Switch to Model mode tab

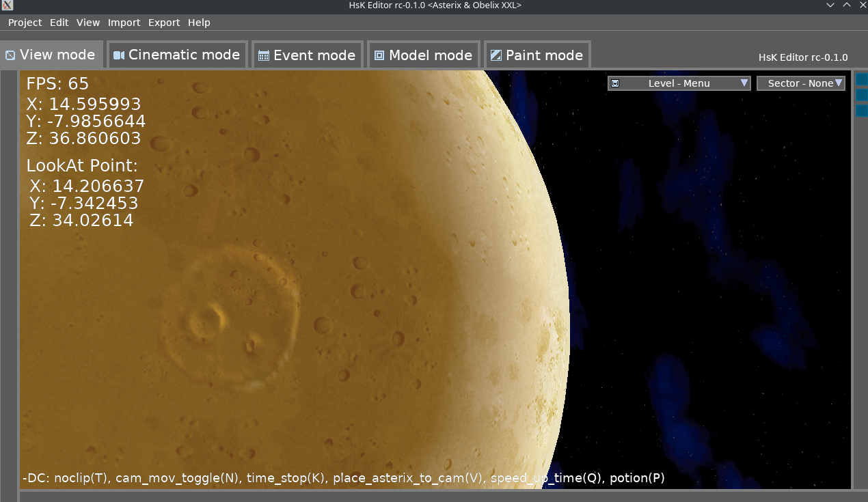coord(423,55)
